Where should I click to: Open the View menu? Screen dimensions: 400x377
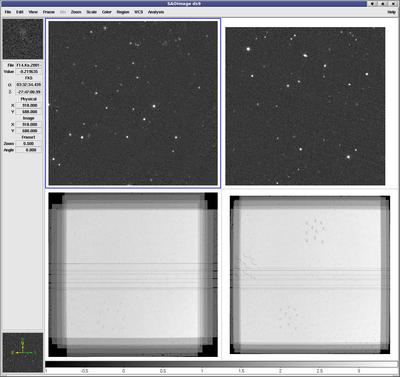[x=33, y=12]
